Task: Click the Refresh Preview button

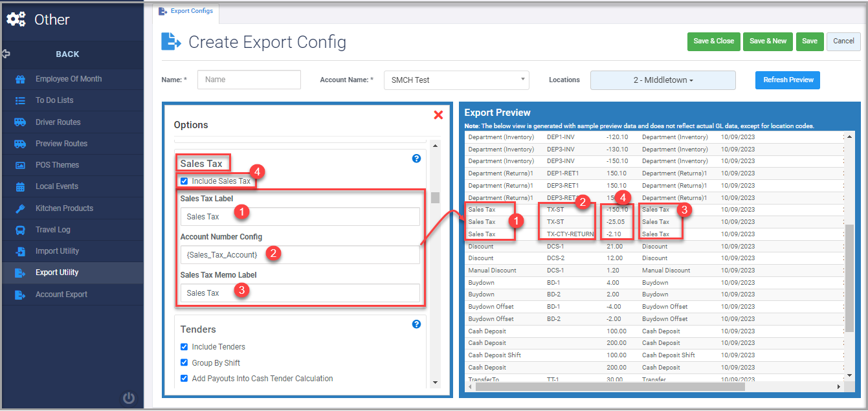Action: point(788,80)
